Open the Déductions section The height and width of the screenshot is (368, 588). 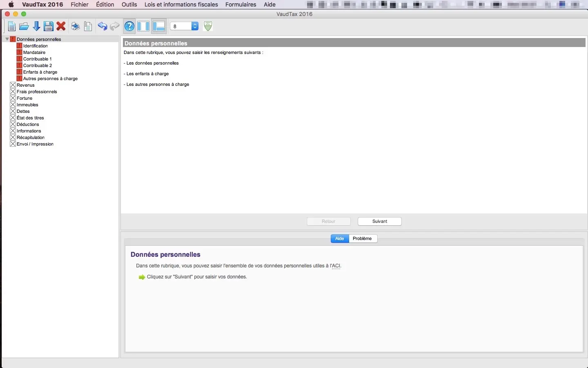click(x=28, y=124)
